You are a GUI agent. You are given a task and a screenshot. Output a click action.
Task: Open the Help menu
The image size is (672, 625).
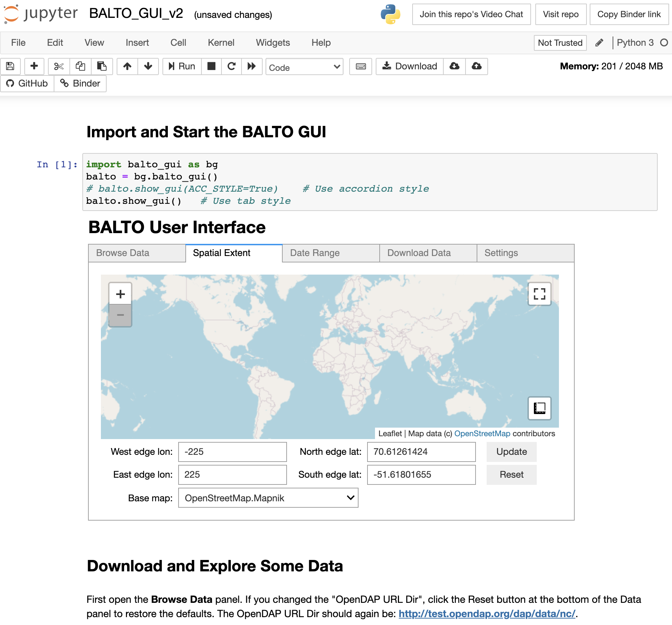point(321,43)
